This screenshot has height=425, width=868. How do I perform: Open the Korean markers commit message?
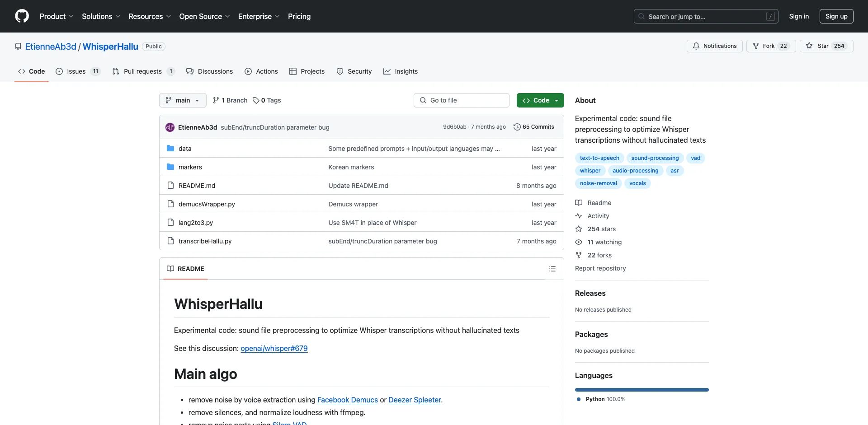point(351,167)
